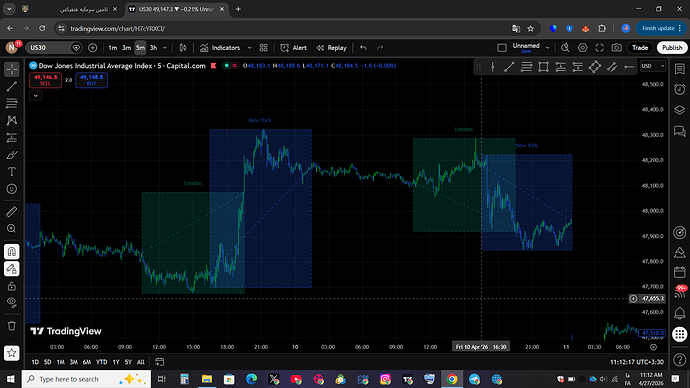Click the red SELL price button
690x388 pixels.
click(x=45, y=80)
